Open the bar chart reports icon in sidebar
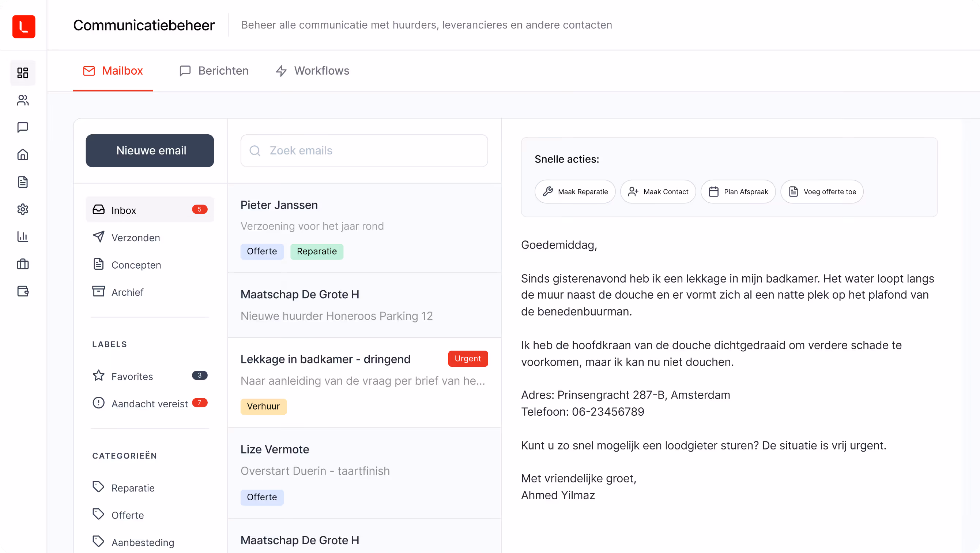This screenshot has height=553, width=980. click(x=23, y=236)
